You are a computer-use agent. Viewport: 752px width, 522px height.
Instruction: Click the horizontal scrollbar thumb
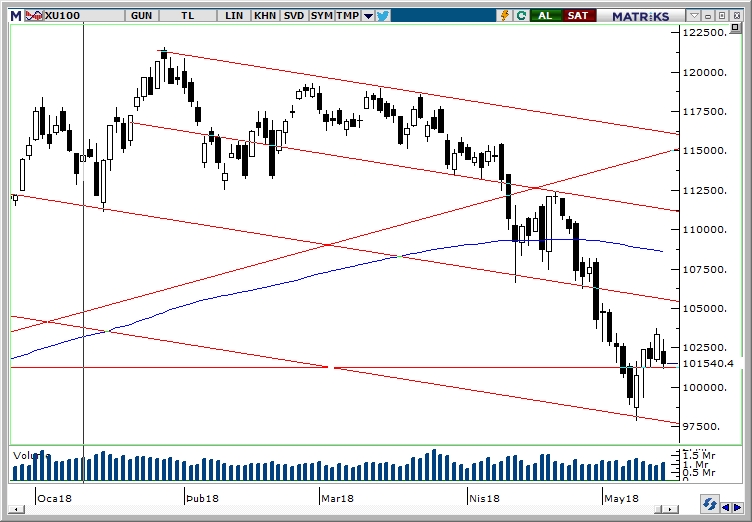pos(660,509)
